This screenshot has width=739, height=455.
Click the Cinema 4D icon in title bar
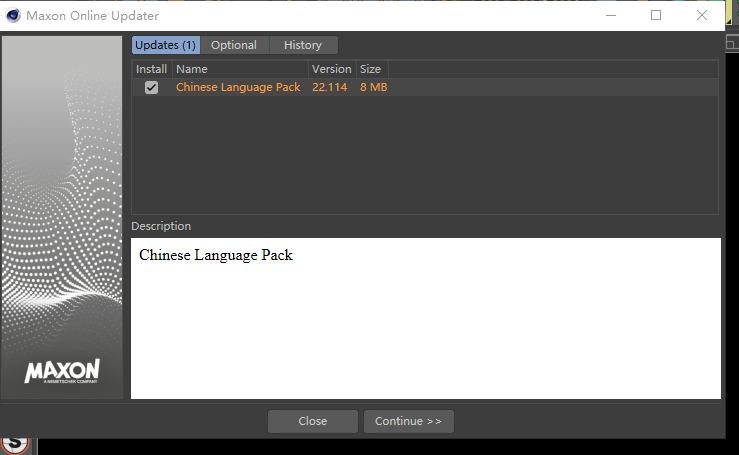click(x=13, y=16)
